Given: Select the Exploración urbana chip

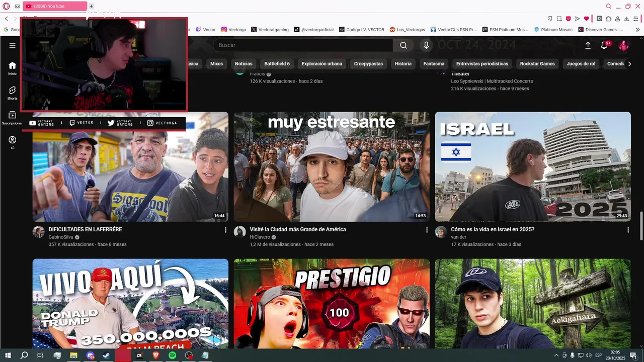Looking at the screenshot, I should (322, 64).
